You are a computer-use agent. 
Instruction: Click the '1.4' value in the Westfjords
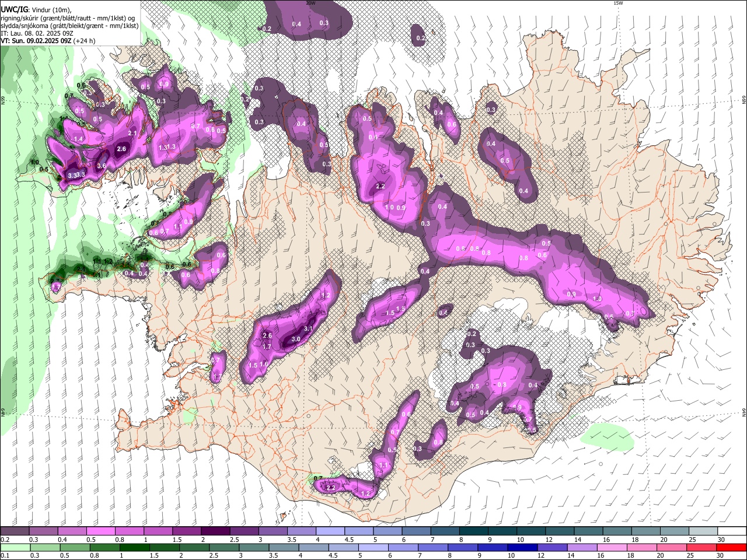tap(79, 139)
